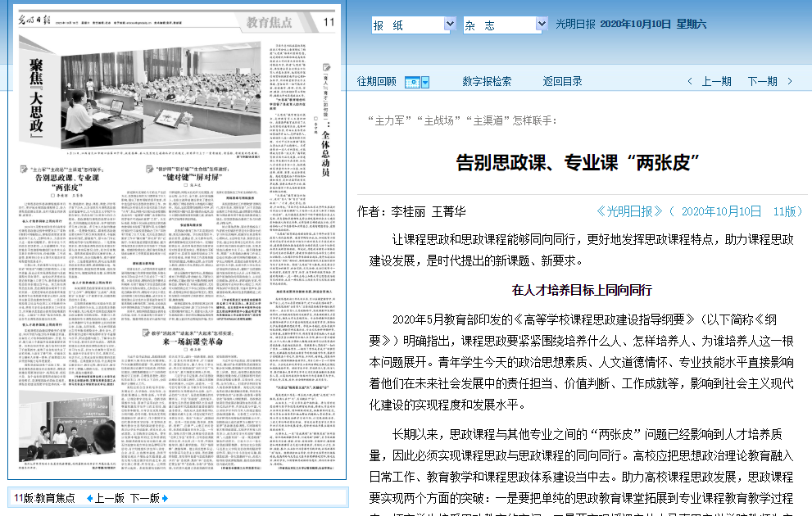Open the 往期回顾 past issues link
Image resolution: width=812 pixels, height=516 pixels.
click(x=377, y=82)
